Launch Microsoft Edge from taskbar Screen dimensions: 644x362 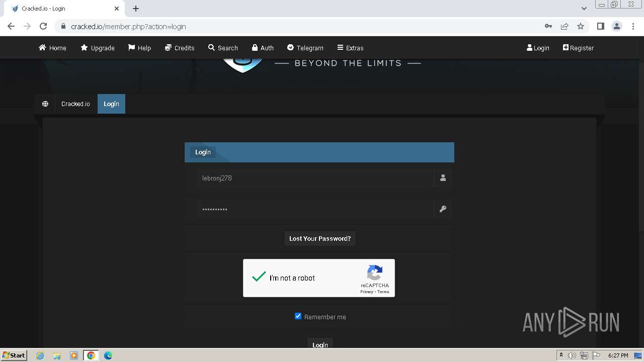coord(108,355)
